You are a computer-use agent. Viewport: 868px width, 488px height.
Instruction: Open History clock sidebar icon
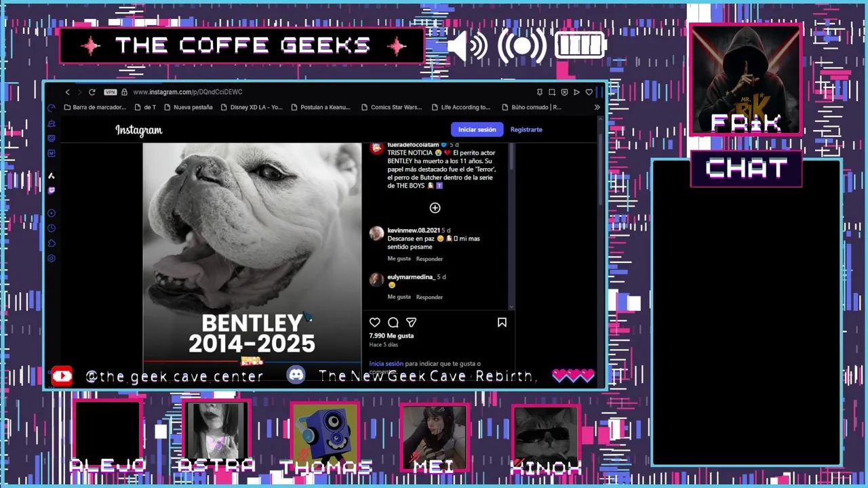pyautogui.click(x=52, y=228)
